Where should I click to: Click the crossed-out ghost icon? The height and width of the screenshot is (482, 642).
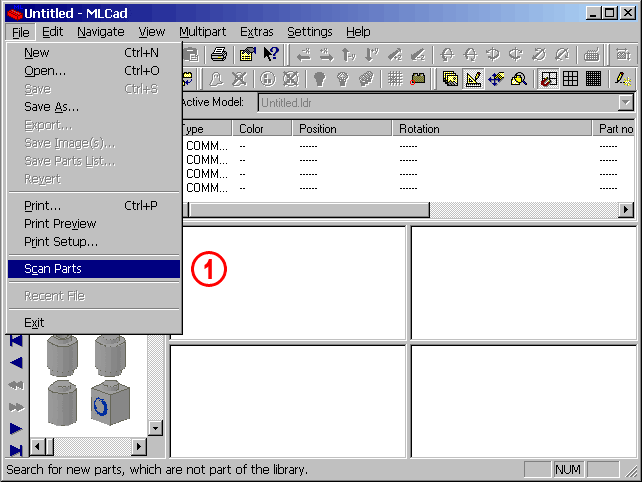[239, 79]
